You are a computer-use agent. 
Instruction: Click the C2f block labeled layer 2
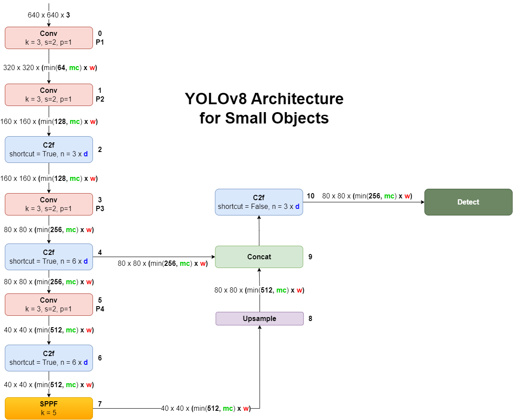point(49,149)
